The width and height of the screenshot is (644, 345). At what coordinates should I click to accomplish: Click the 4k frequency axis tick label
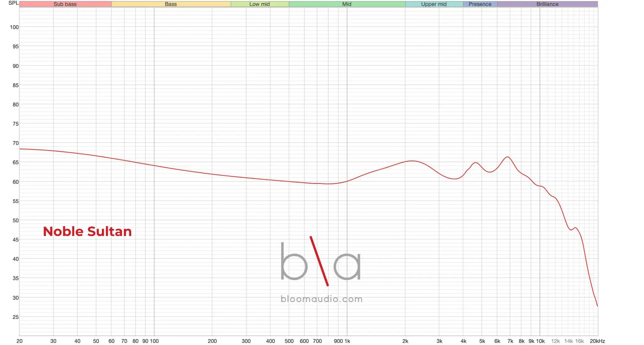(x=464, y=341)
